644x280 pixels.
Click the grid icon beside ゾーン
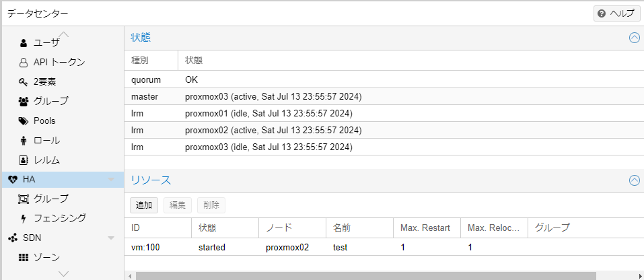coord(24,257)
